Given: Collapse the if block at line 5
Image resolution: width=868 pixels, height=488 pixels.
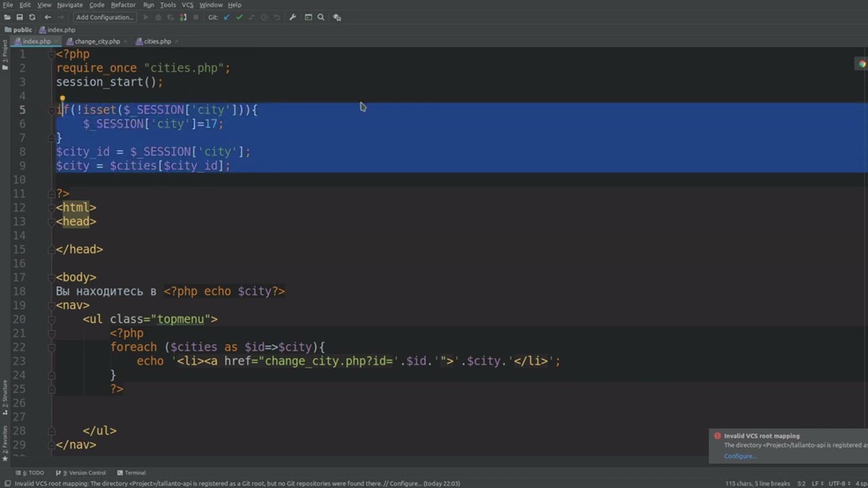Looking at the screenshot, I should (52, 109).
